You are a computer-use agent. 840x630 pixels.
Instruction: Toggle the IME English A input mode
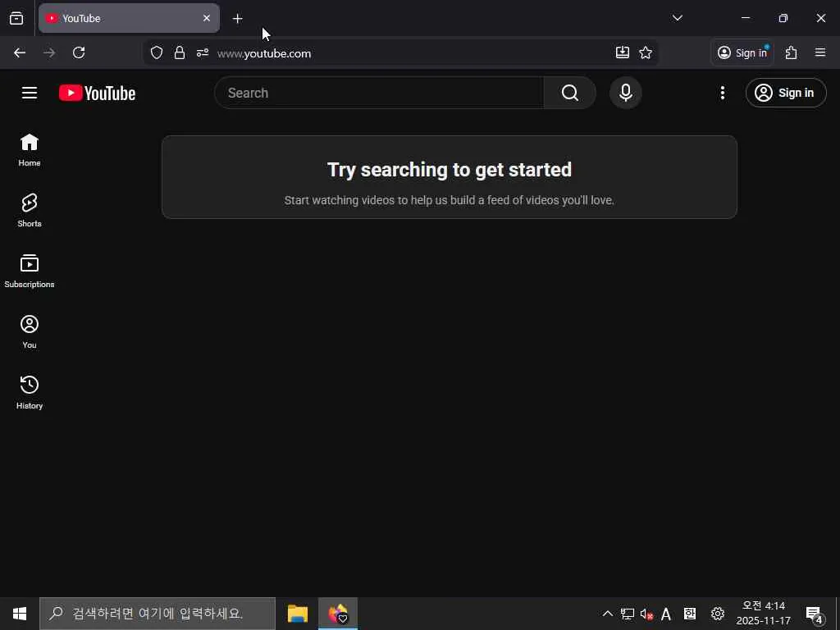click(666, 614)
